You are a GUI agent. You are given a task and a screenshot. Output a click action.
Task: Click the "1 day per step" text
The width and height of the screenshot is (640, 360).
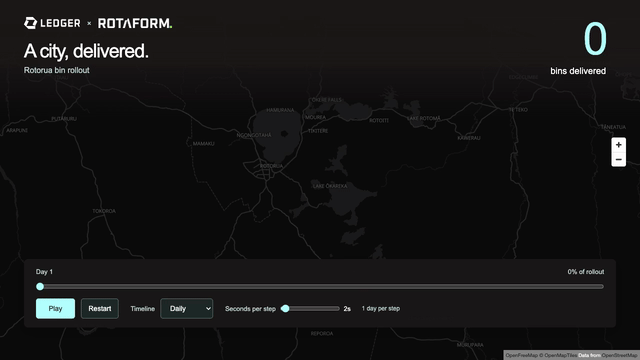(x=381, y=309)
